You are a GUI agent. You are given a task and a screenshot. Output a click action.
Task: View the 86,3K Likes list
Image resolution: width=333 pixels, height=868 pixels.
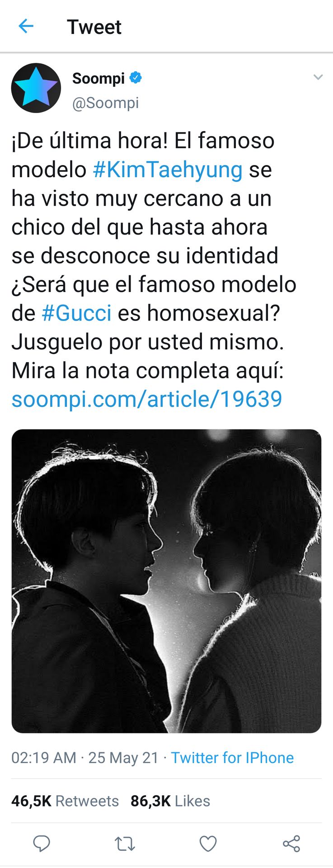pos(170,801)
